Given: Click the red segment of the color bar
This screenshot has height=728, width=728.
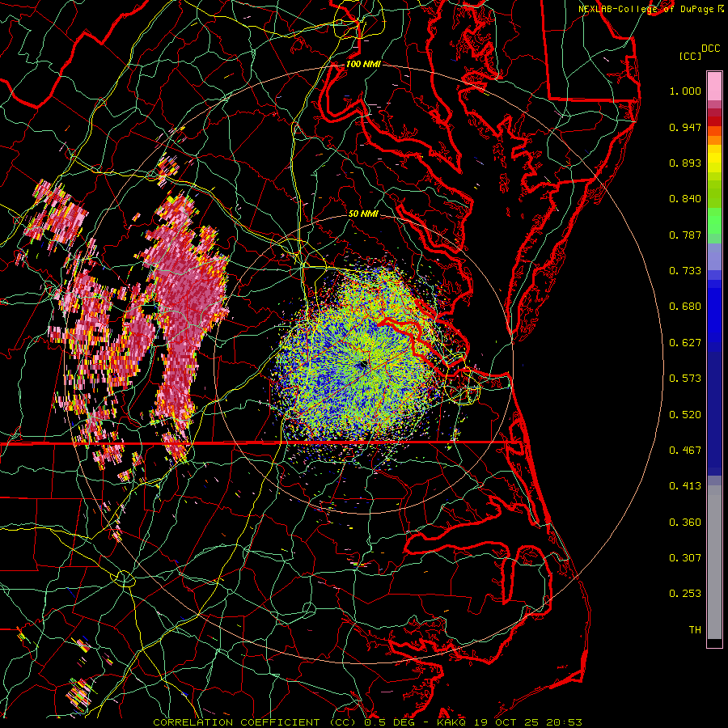Looking at the screenshot, I should pyautogui.click(x=714, y=121).
